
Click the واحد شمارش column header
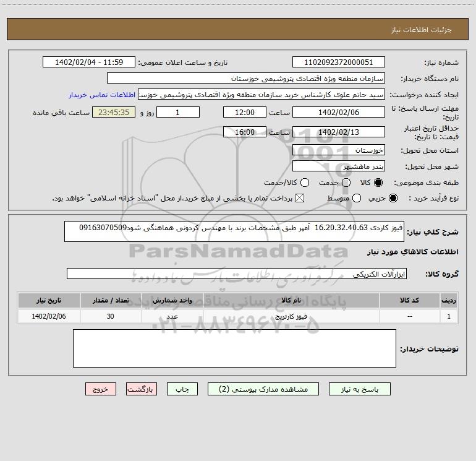click(x=172, y=300)
